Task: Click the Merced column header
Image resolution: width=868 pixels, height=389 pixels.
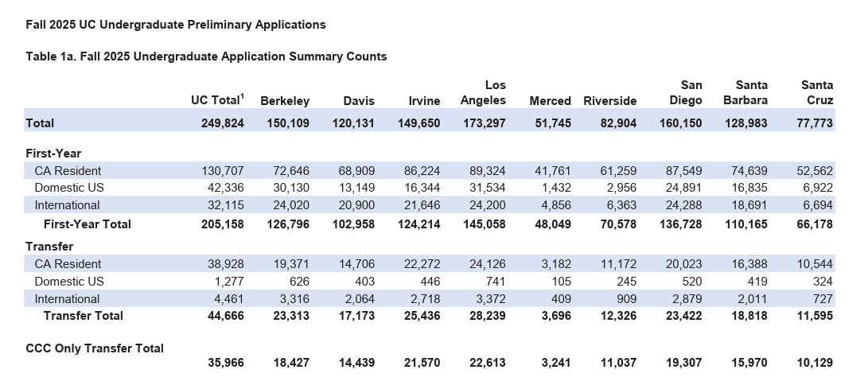Action: point(550,101)
